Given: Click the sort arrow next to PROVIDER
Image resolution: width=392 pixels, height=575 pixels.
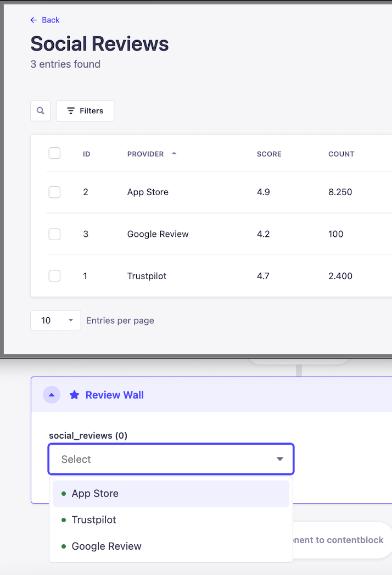Looking at the screenshot, I should click(174, 153).
